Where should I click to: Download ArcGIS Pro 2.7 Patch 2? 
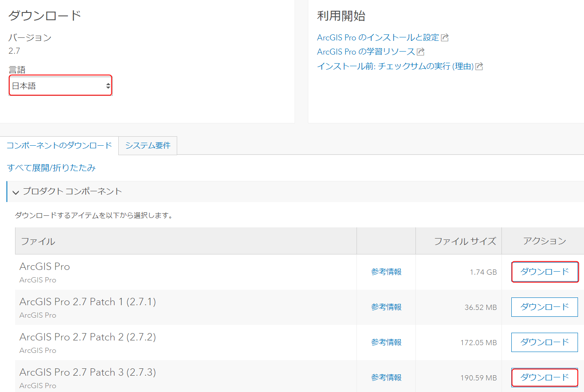click(x=544, y=342)
